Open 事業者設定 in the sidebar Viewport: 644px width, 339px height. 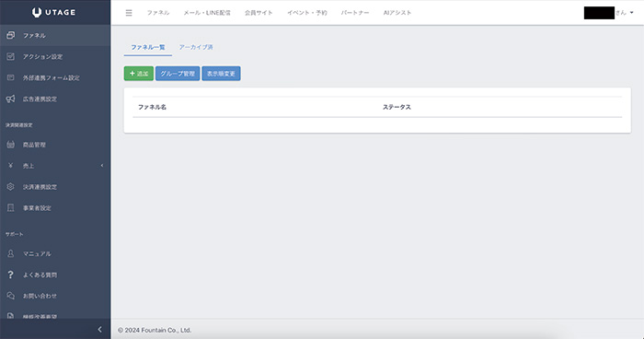[55, 208]
